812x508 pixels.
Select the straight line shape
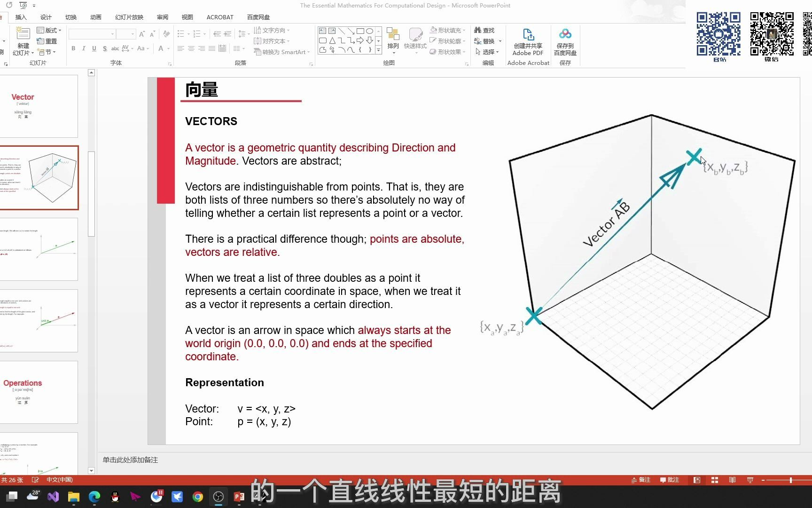click(342, 31)
